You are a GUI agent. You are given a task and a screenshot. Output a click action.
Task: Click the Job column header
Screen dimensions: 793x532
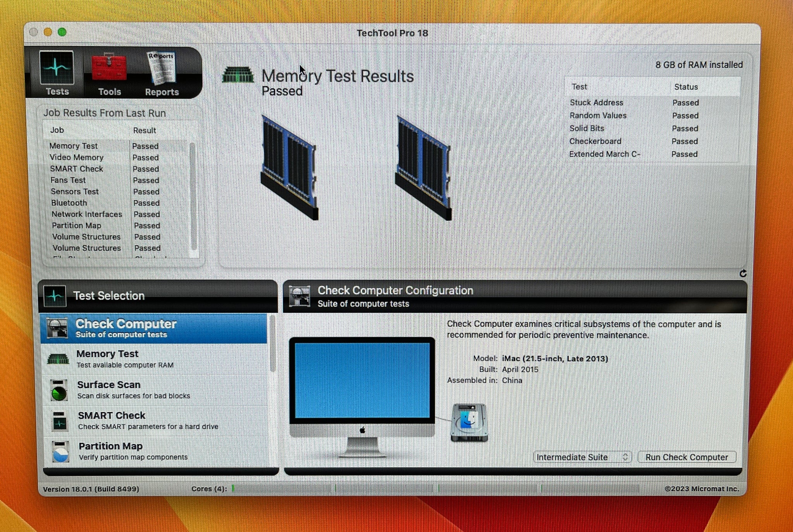(x=57, y=130)
